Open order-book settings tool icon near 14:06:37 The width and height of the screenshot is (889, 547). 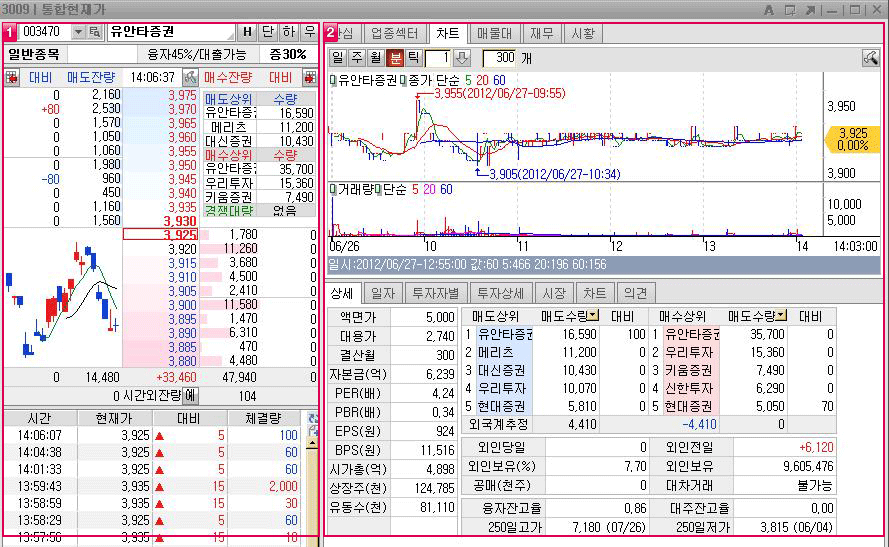click(190, 78)
